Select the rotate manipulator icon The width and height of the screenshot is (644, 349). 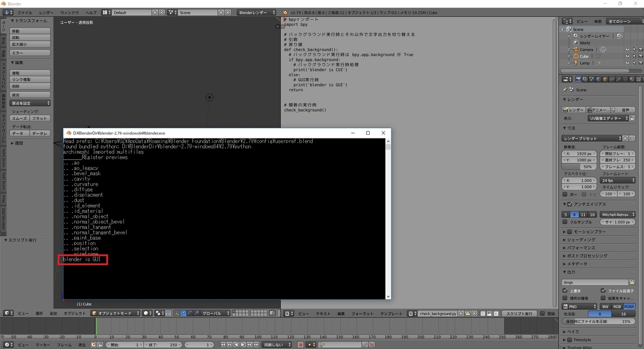click(x=190, y=313)
